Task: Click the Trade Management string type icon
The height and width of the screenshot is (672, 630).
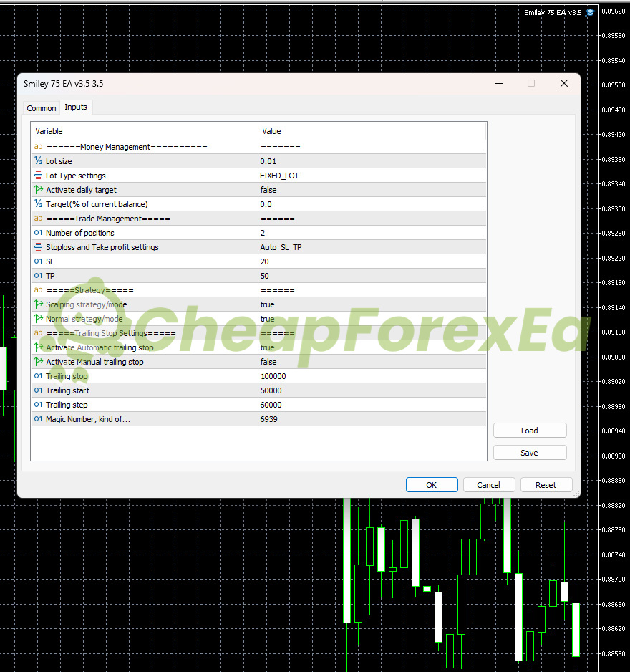Action: click(38, 218)
